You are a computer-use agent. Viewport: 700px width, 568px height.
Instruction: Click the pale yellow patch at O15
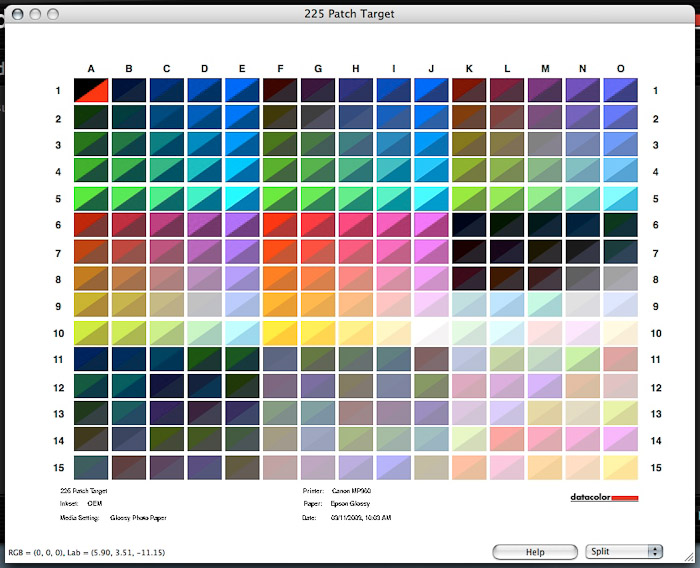tap(620, 467)
